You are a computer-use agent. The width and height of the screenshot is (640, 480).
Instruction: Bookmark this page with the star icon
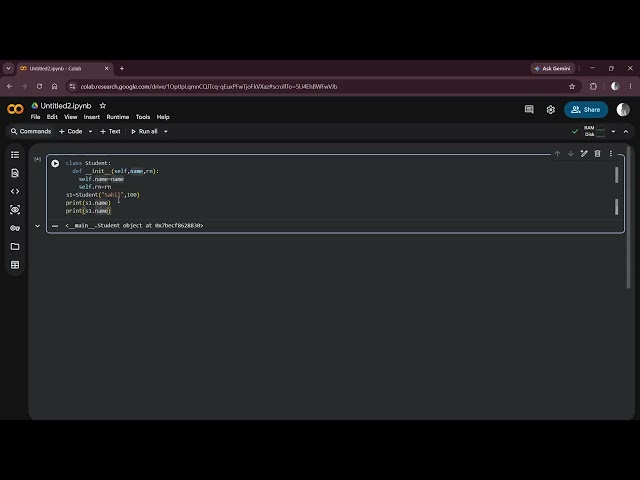pos(572,87)
